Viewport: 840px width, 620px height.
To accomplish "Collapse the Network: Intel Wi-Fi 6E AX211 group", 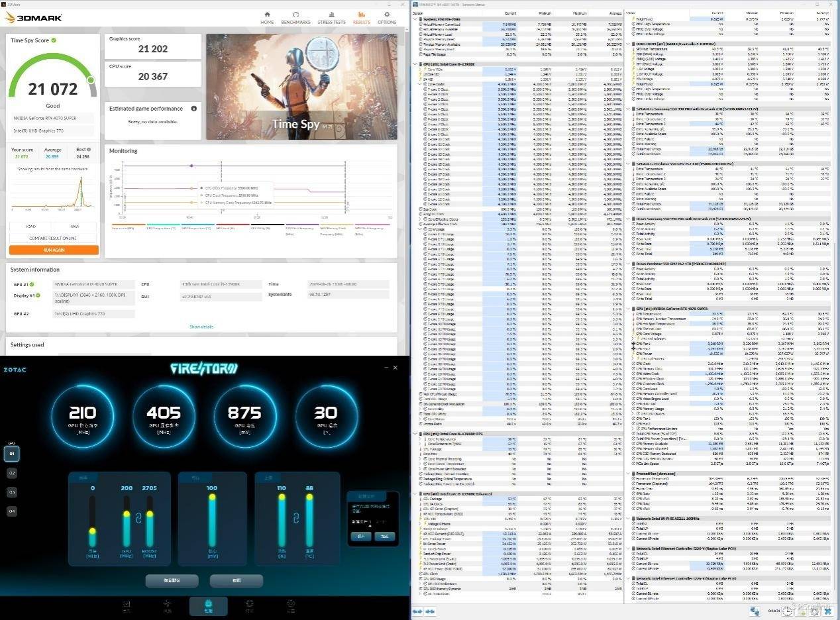I will (x=629, y=519).
